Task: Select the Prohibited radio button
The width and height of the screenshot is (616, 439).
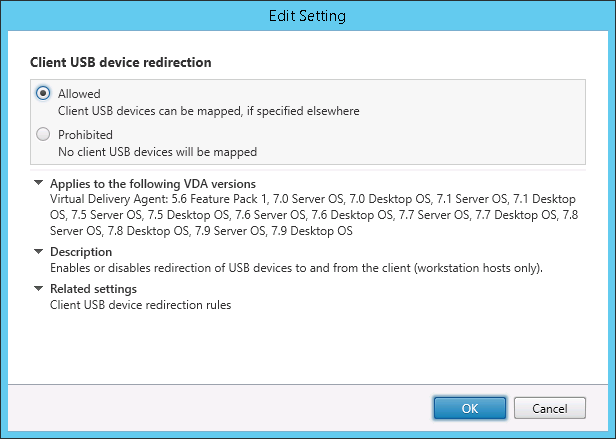Action: pyautogui.click(x=42, y=134)
